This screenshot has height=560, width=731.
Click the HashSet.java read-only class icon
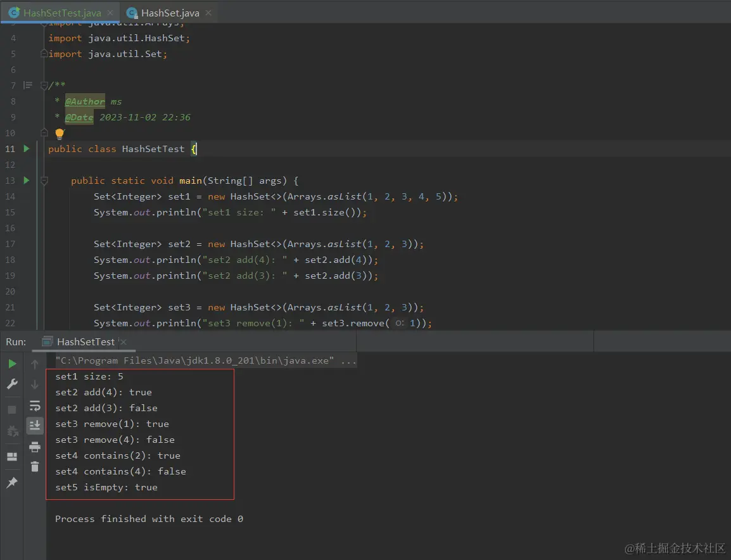[x=132, y=13]
